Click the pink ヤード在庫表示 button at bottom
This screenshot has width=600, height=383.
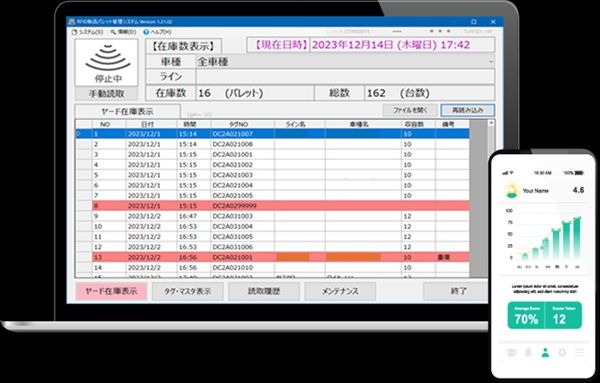pyautogui.click(x=111, y=291)
